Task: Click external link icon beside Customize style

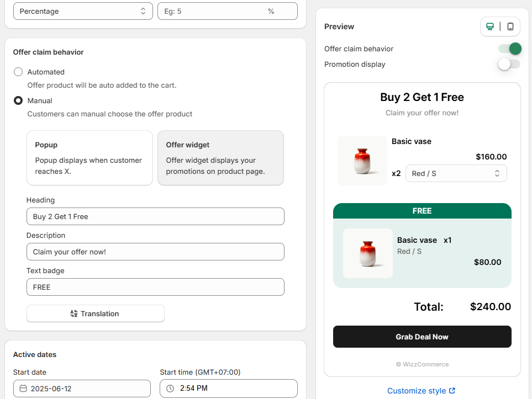Action: pyautogui.click(x=452, y=391)
